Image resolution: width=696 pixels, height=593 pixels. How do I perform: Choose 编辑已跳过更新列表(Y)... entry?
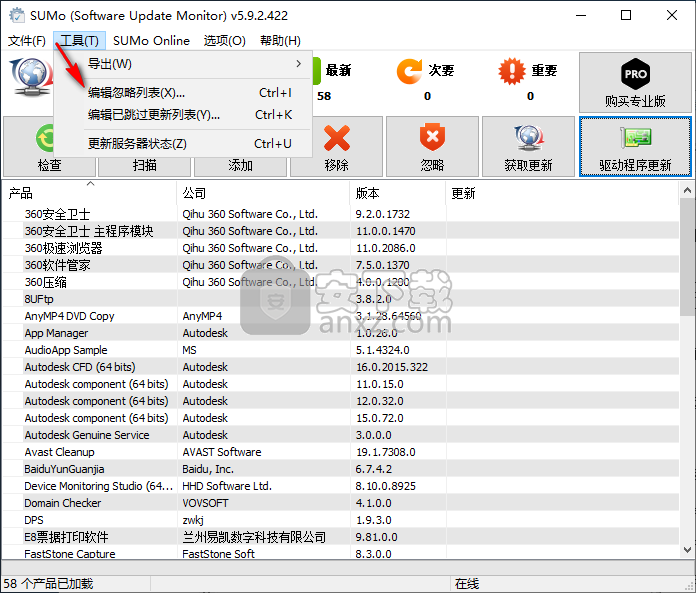(183, 115)
